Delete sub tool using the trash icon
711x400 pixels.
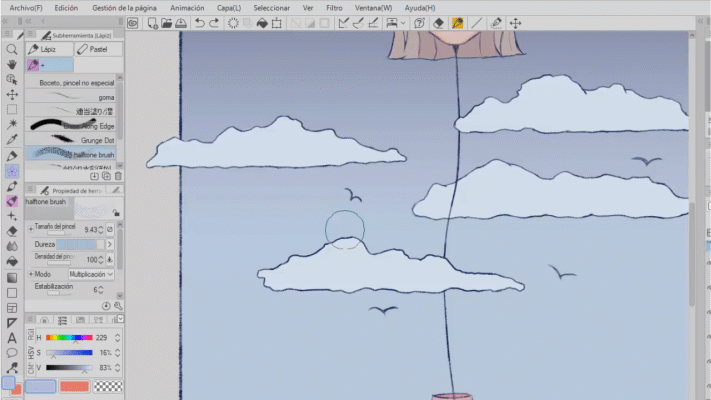[x=118, y=176]
